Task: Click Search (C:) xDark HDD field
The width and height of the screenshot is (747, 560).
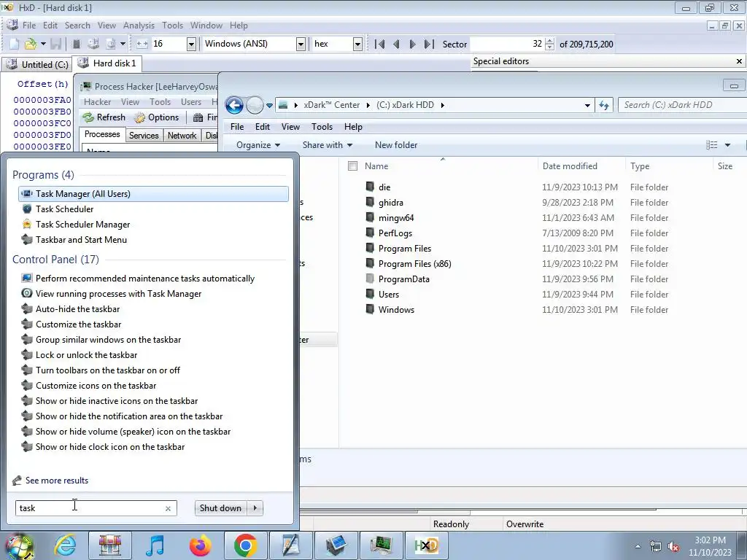Action: [682, 105]
